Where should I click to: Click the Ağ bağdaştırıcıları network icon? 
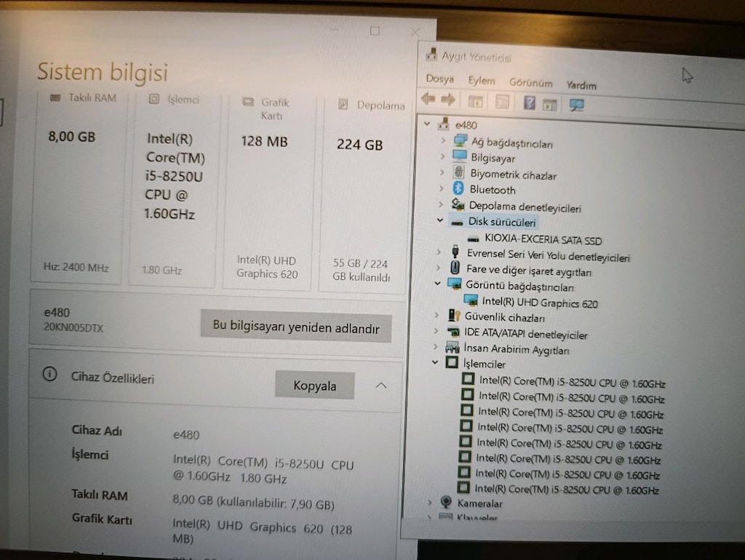pyautogui.click(x=460, y=140)
